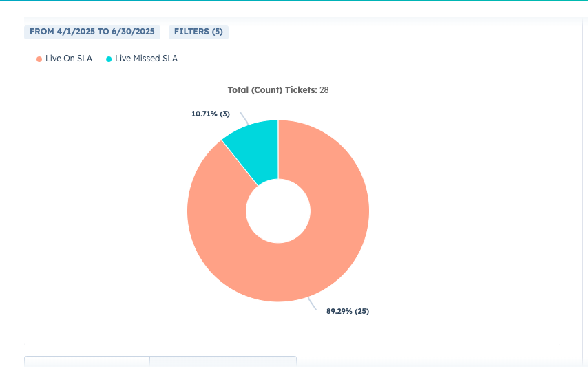Click the orange Live On SLA legend dot
This screenshot has height=371, width=588.
click(x=39, y=59)
